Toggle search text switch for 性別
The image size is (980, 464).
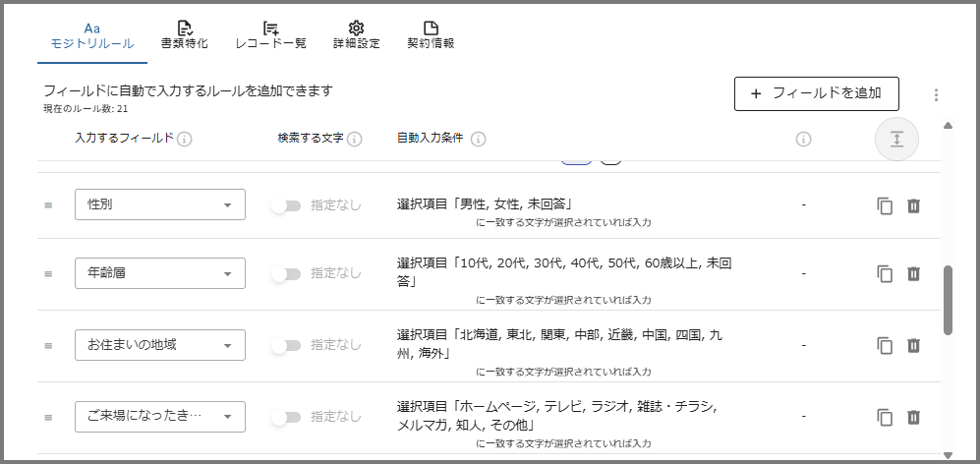[285, 205]
